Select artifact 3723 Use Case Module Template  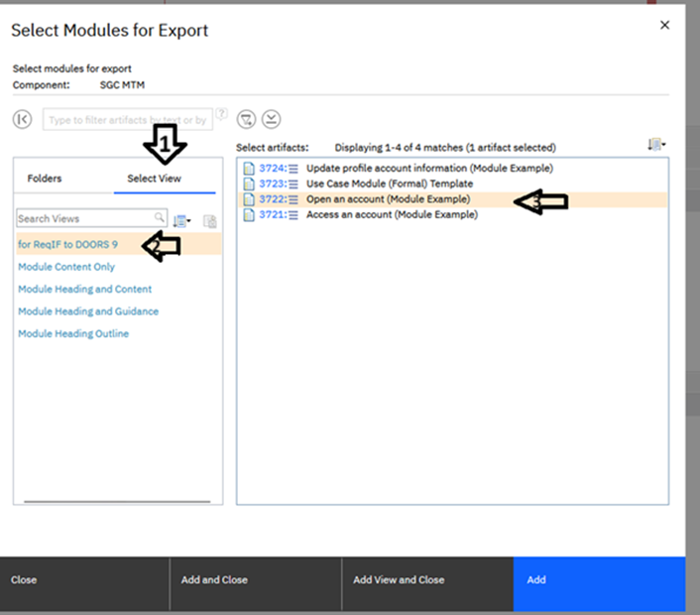(390, 184)
